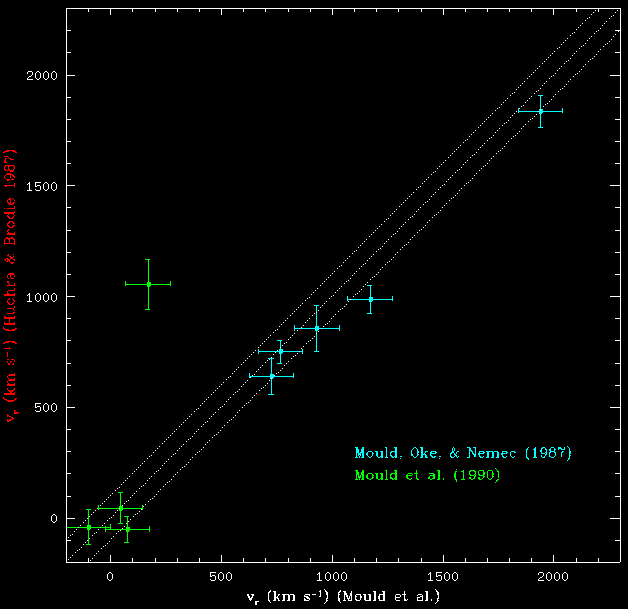Select the green data point near x=80, y=-50
628x609 pixels.
pyautogui.click(x=127, y=529)
